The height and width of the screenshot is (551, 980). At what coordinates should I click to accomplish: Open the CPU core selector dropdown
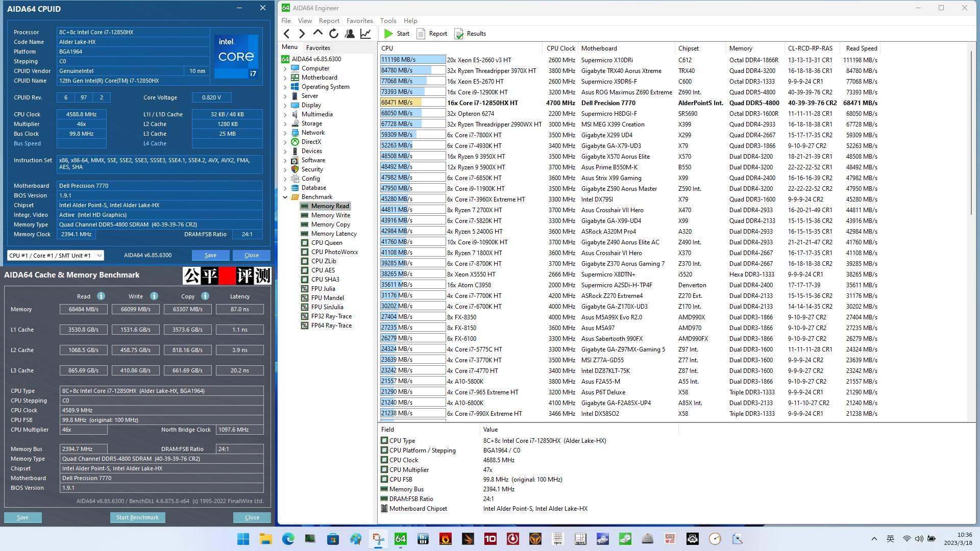point(55,255)
